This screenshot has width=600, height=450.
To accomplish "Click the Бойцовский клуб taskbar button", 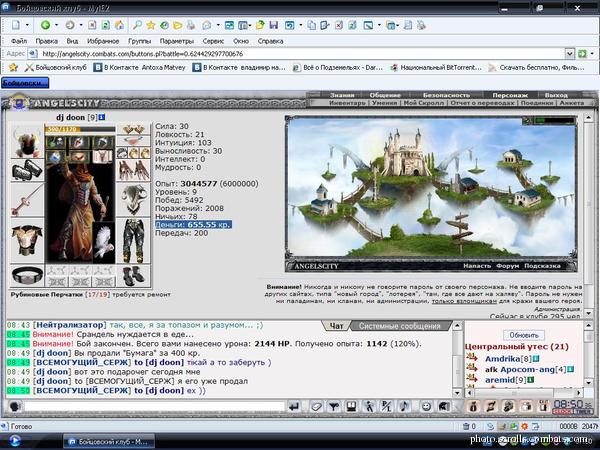I will pos(109,442).
